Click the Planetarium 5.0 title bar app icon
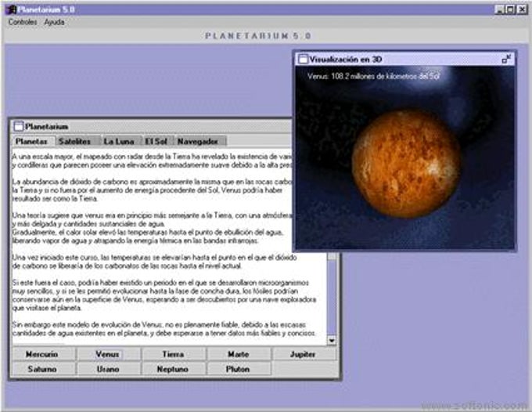This screenshot has height=412, width=532. (x=11, y=9)
